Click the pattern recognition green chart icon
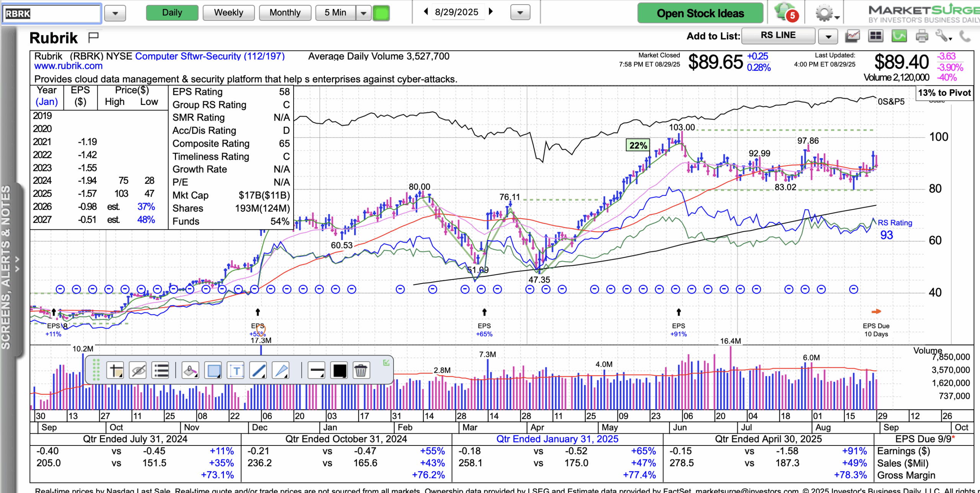The width and height of the screenshot is (980, 493). (x=899, y=36)
